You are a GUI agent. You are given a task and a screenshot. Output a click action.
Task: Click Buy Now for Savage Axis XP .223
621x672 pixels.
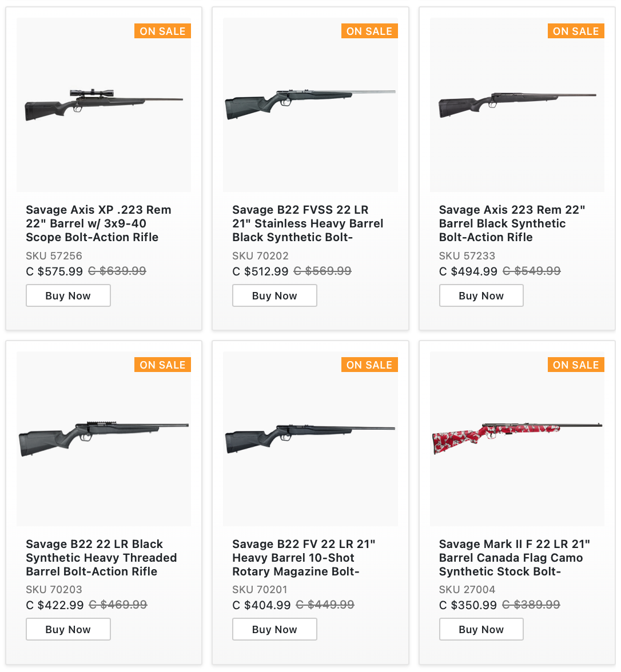[x=68, y=295]
